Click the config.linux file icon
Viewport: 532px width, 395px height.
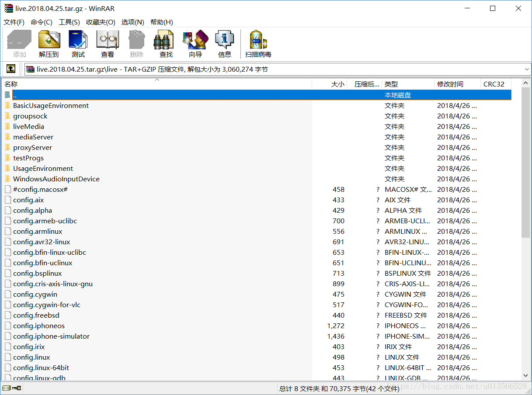[7, 357]
